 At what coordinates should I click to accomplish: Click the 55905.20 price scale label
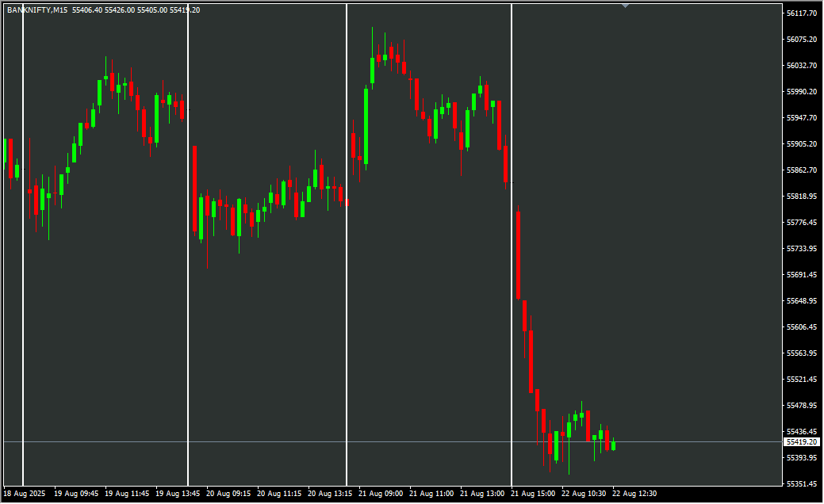click(802, 144)
